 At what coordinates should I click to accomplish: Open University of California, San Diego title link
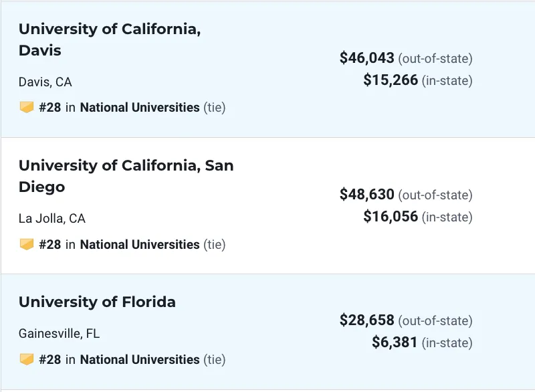tap(126, 176)
